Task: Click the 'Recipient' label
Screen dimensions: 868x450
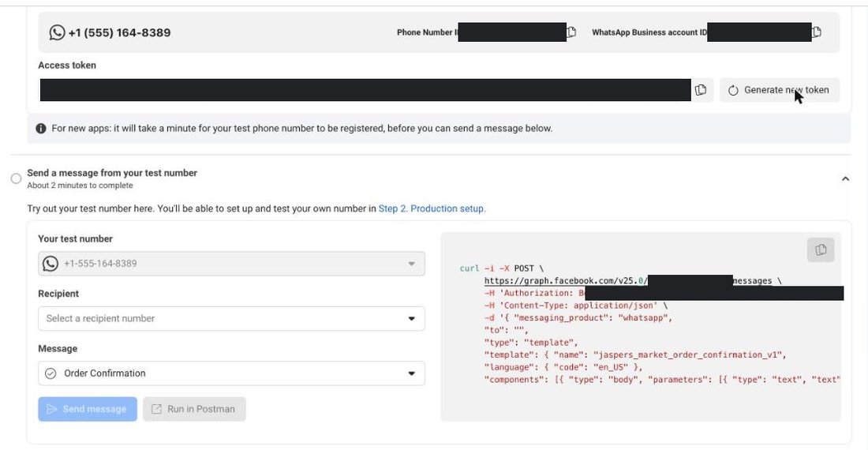Action: 58,294
